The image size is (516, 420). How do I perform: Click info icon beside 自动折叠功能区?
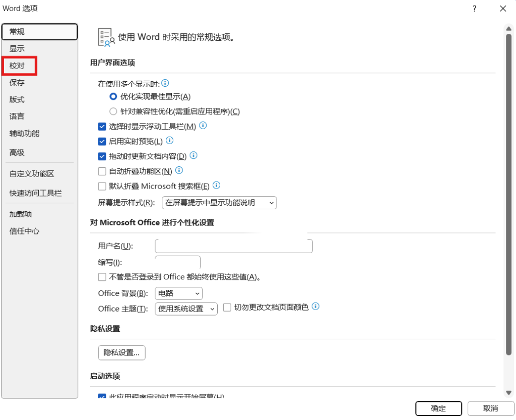coord(179,170)
